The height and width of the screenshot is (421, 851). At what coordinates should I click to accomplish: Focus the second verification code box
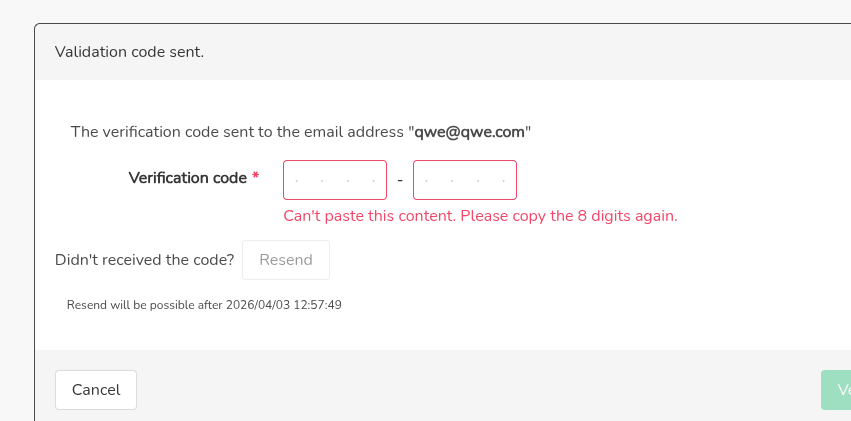click(x=465, y=180)
